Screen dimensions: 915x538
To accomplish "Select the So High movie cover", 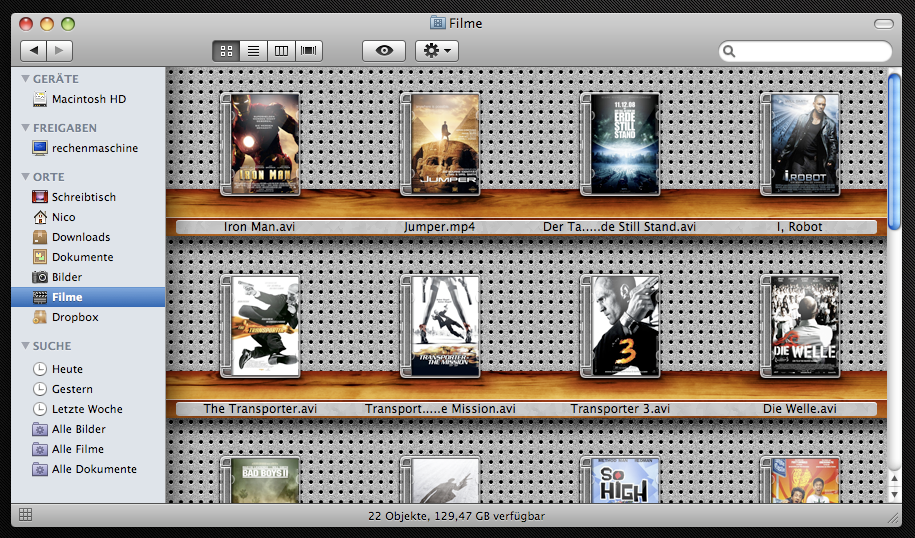I will (620, 480).
